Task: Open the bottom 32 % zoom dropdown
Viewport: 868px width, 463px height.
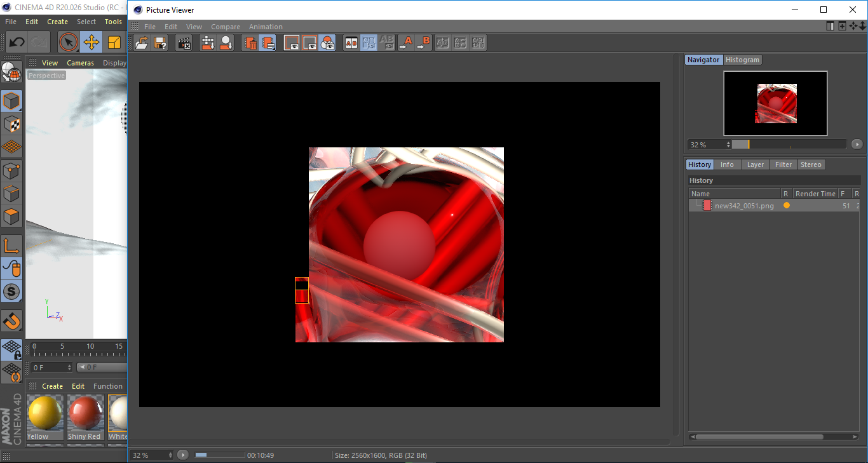Action: [x=151, y=455]
